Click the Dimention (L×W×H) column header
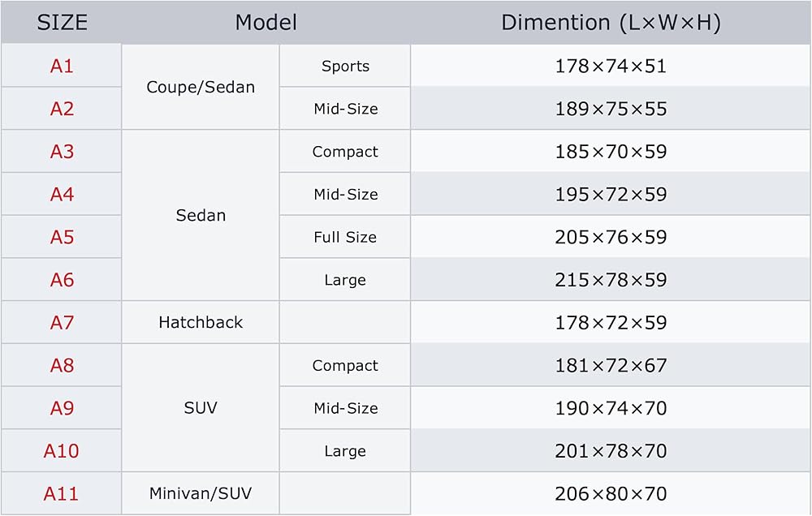The width and height of the screenshot is (812, 516). 611,22
